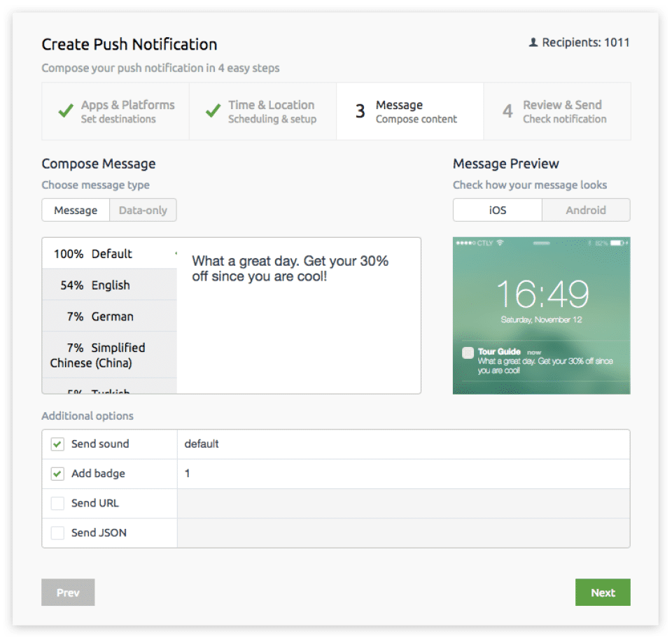The height and width of the screenshot is (638, 672).
Task: Click the Time & Location green checkmark icon
Action: coord(213,111)
